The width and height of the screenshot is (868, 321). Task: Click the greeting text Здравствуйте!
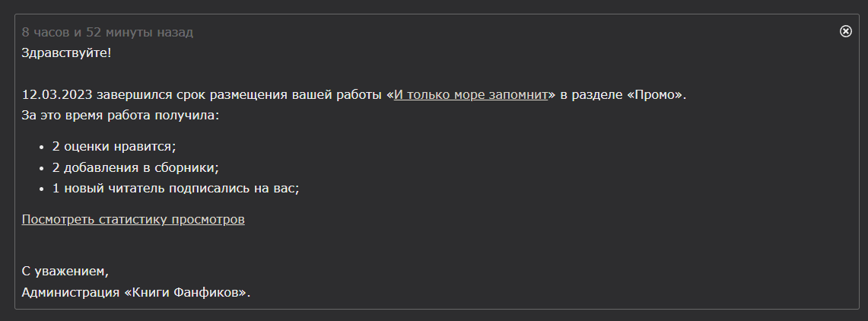click(x=66, y=53)
